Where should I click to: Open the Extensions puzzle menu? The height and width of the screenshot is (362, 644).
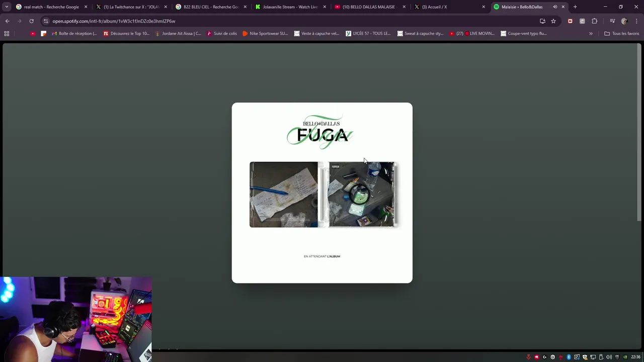[594, 21]
